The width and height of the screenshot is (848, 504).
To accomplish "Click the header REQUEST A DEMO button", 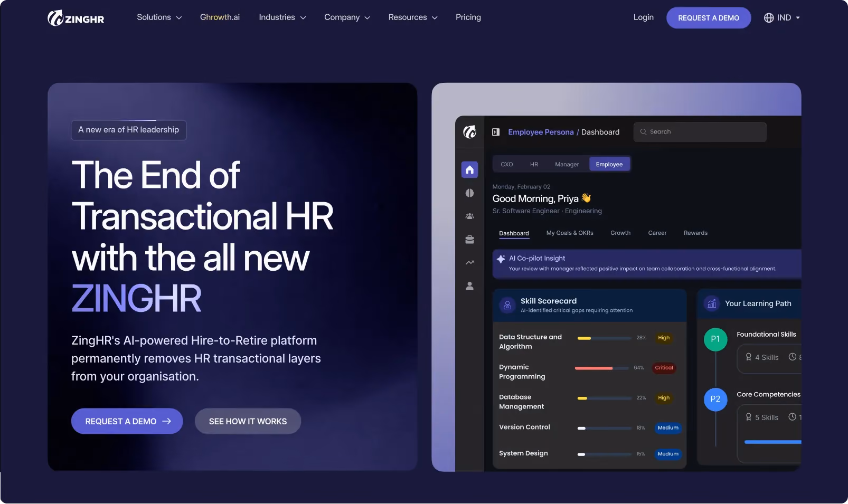I will (x=709, y=18).
